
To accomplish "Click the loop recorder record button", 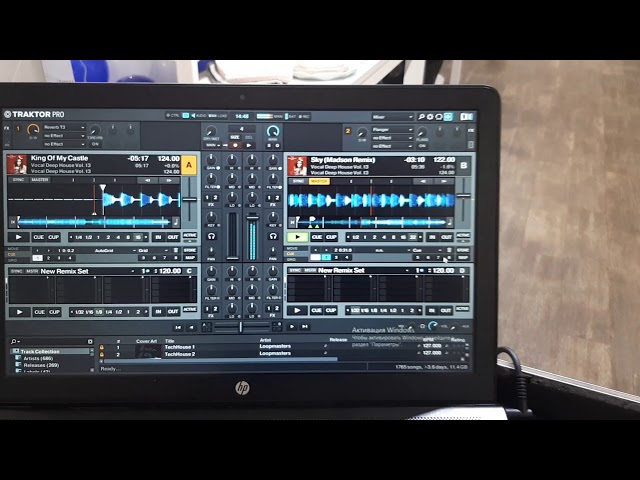I will tap(235, 145).
